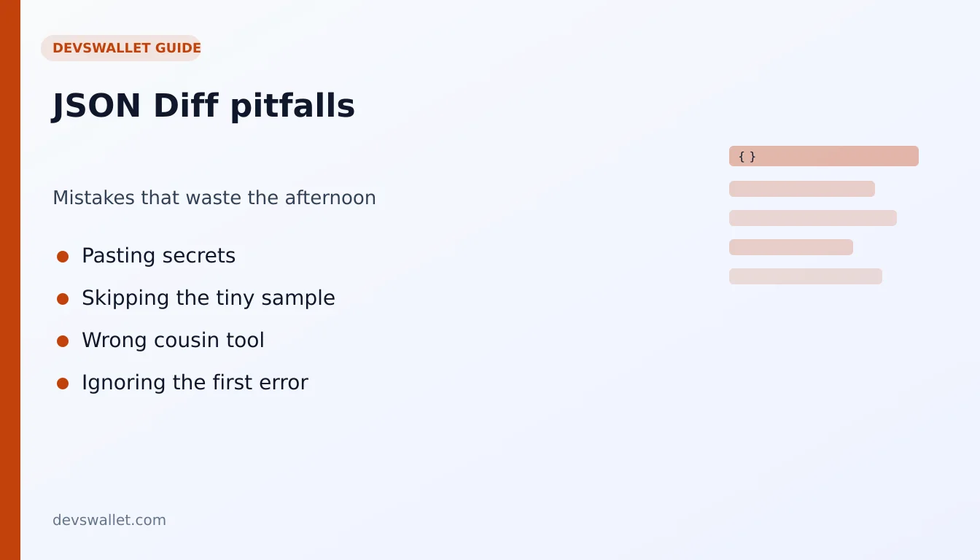Click the bottom placeholder line of illustration
The image size is (980, 560).
806,276
